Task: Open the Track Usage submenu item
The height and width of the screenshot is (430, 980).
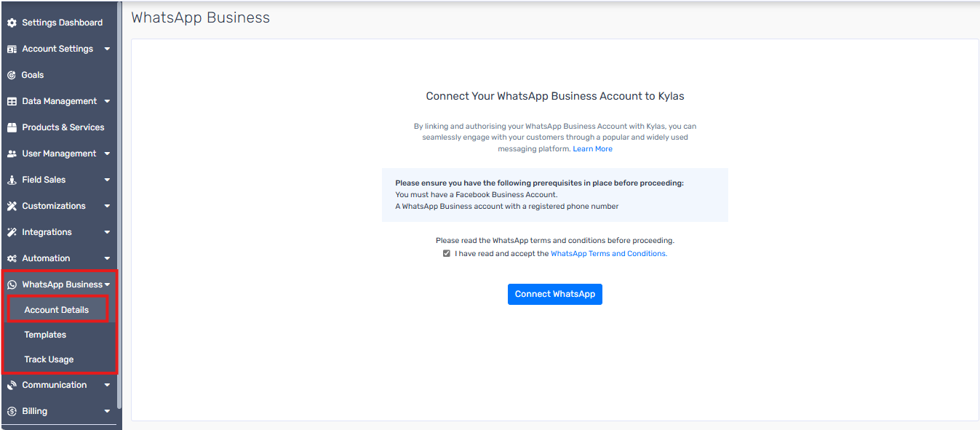Action: pos(49,359)
